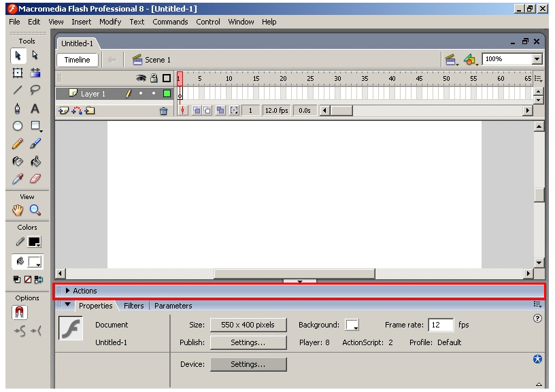
Task: Open the timeline frame view options menu
Action: coord(539,79)
